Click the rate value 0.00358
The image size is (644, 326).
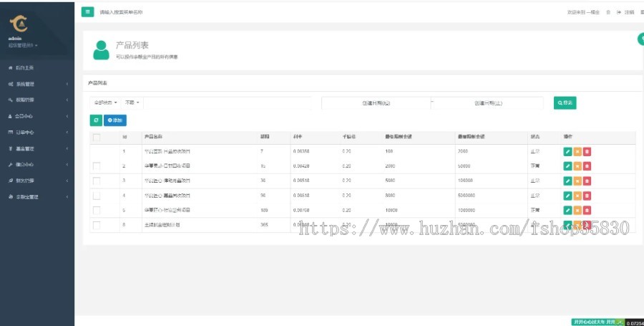point(301,151)
